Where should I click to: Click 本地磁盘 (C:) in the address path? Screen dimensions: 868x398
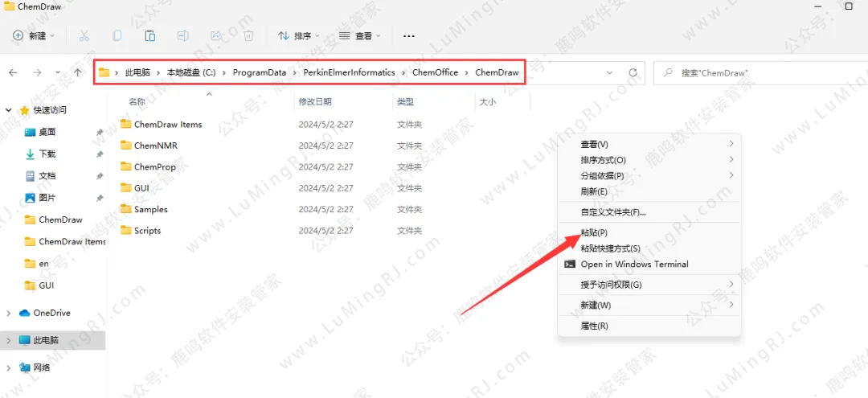(x=191, y=72)
